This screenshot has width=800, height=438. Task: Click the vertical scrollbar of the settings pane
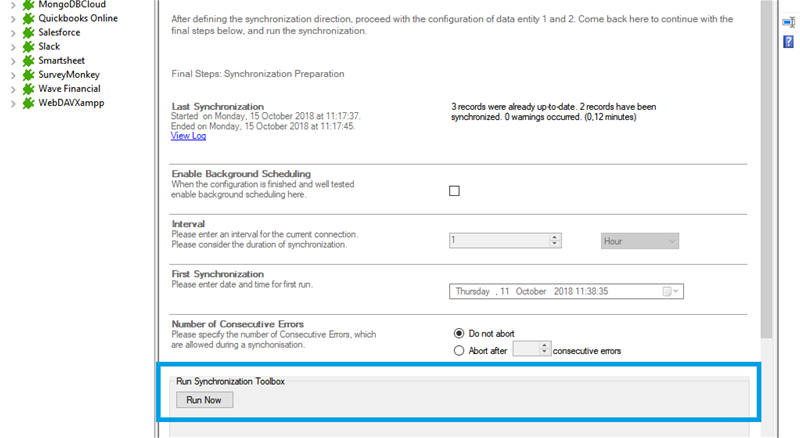pyautogui.click(x=767, y=200)
